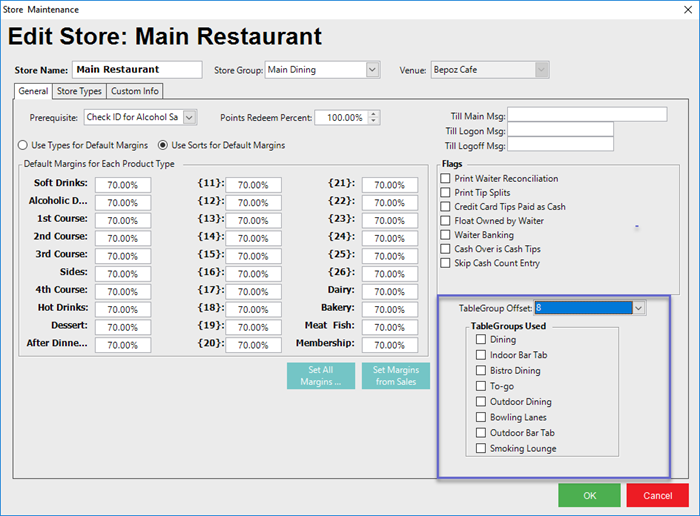Expand the Store Group dropdown
This screenshot has width=700, height=516.
coord(372,70)
